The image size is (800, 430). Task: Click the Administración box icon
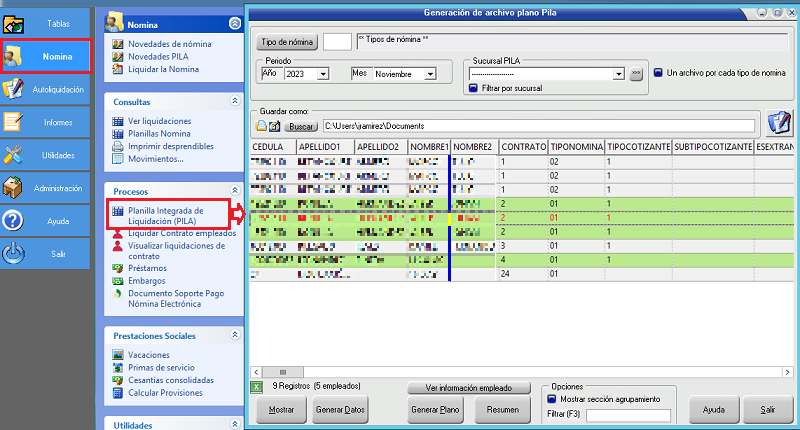tap(15, 188)
